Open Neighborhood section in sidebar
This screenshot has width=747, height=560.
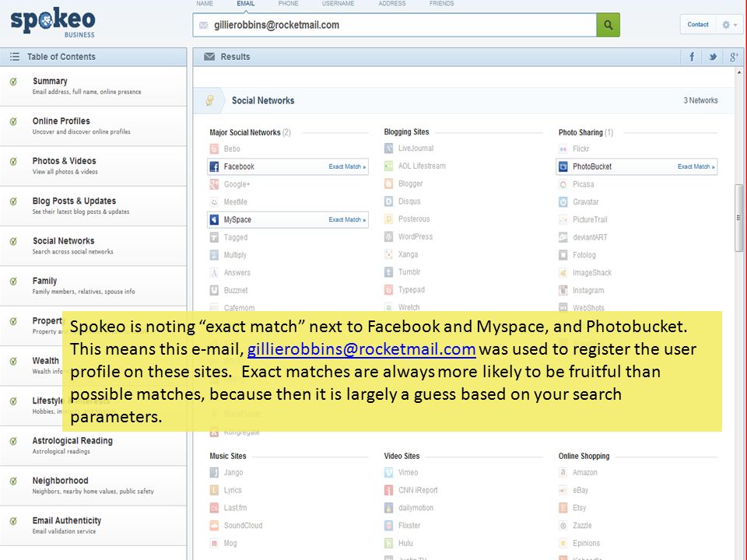[x=93, y=486]
